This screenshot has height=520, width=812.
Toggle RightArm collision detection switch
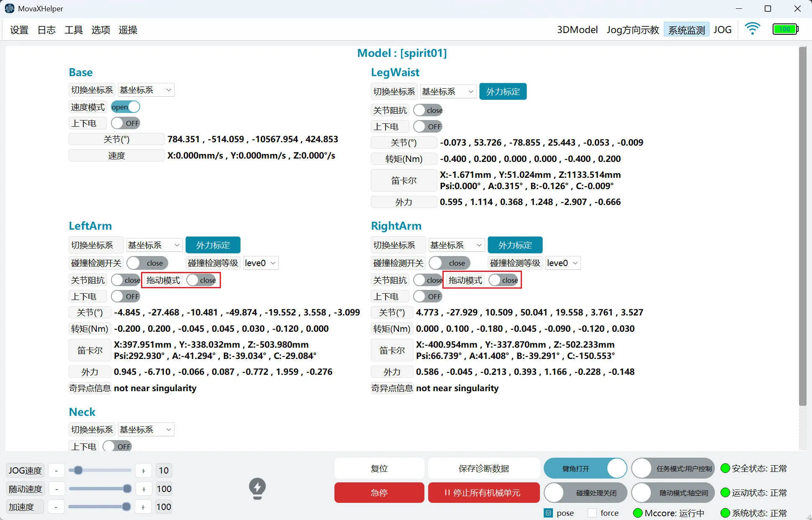click(449, 263)
